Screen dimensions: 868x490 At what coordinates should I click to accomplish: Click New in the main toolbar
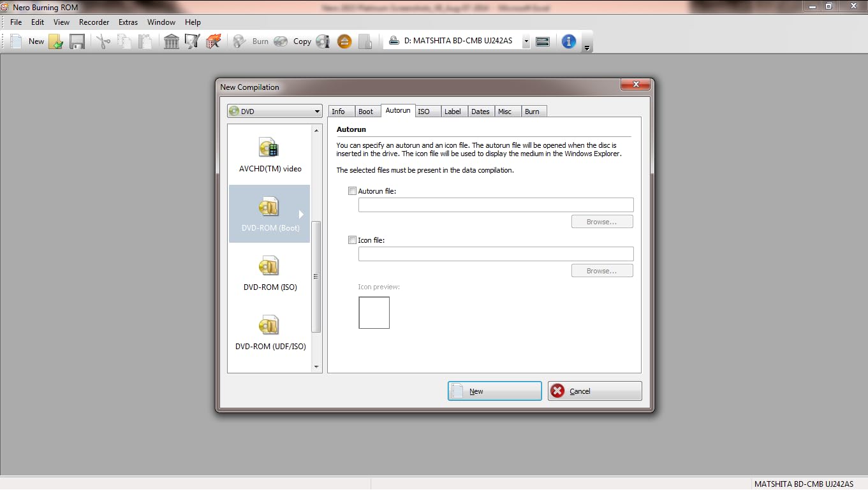tap(26, 41)
